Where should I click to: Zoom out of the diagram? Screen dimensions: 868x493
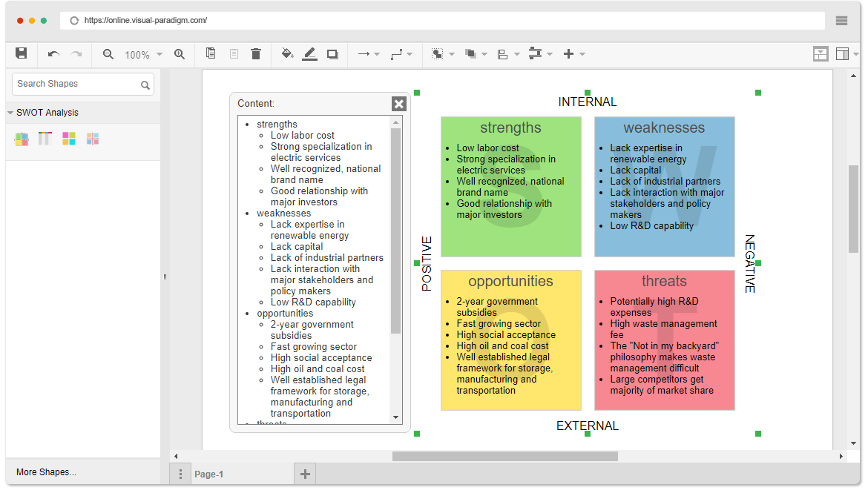tap(108, 53)
